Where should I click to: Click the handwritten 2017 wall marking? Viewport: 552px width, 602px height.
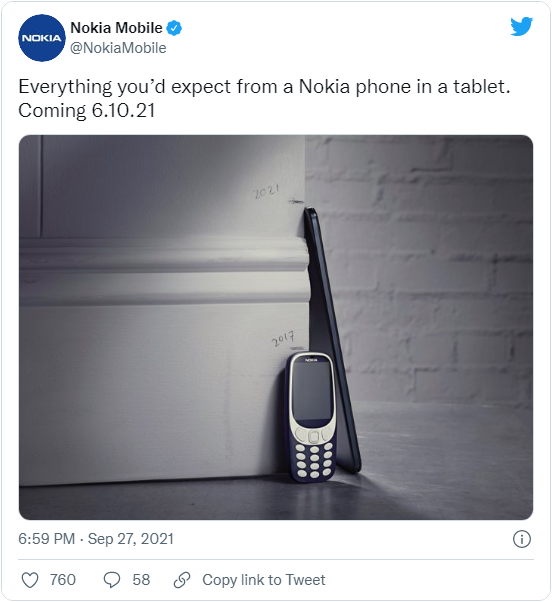(x=284, y=338)
